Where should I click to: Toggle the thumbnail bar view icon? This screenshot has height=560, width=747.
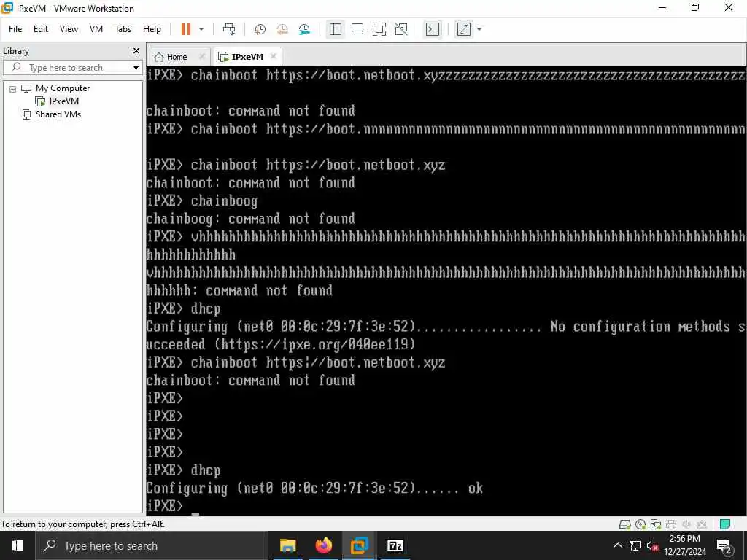point(357,29)
